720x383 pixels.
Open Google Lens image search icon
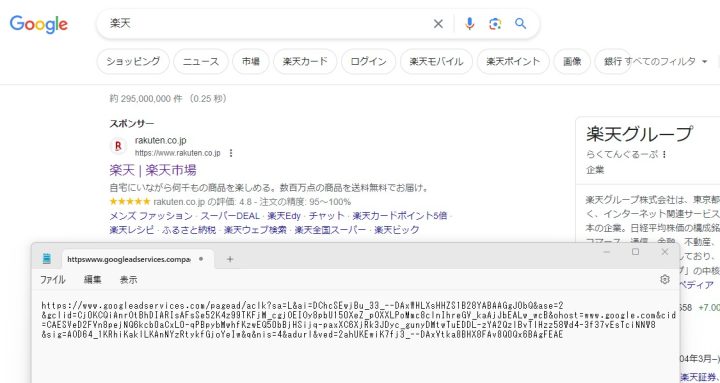[x=495, y=24]
